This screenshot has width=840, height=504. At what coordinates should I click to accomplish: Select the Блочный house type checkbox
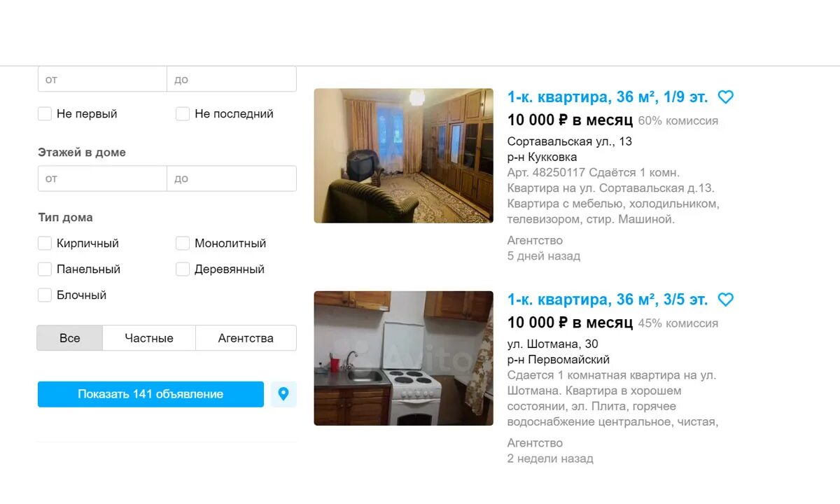45,295
